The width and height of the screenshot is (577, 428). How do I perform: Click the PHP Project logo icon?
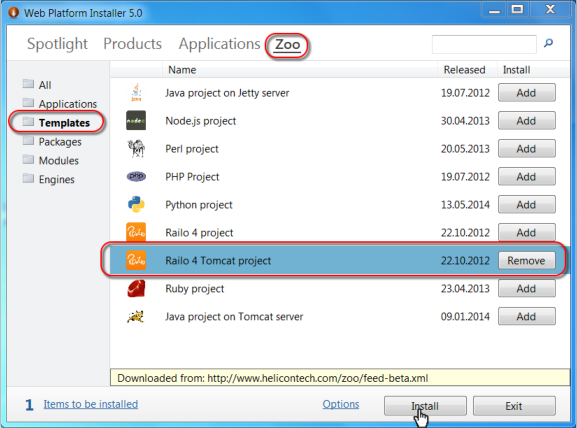pyautogui.click(x=136, y=177)
